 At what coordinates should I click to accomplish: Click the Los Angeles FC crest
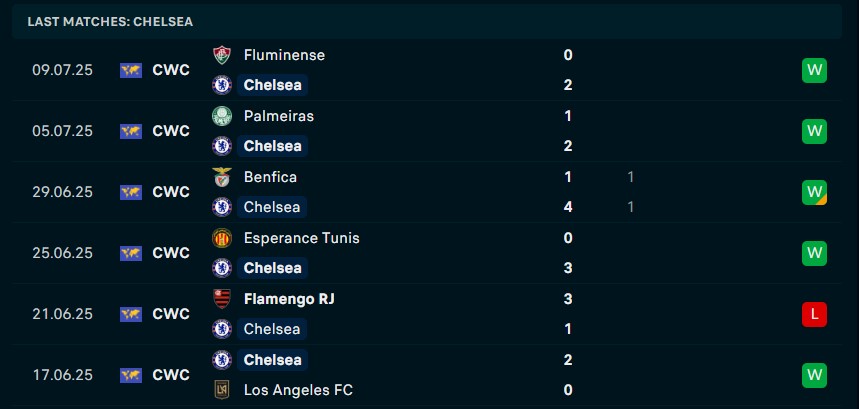[222, 390]
